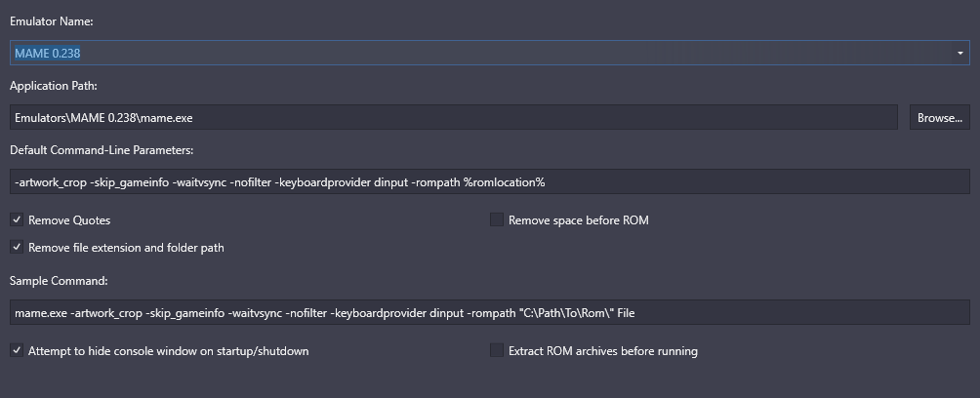Click inside the Sample Command field

(x=490, y=312)
